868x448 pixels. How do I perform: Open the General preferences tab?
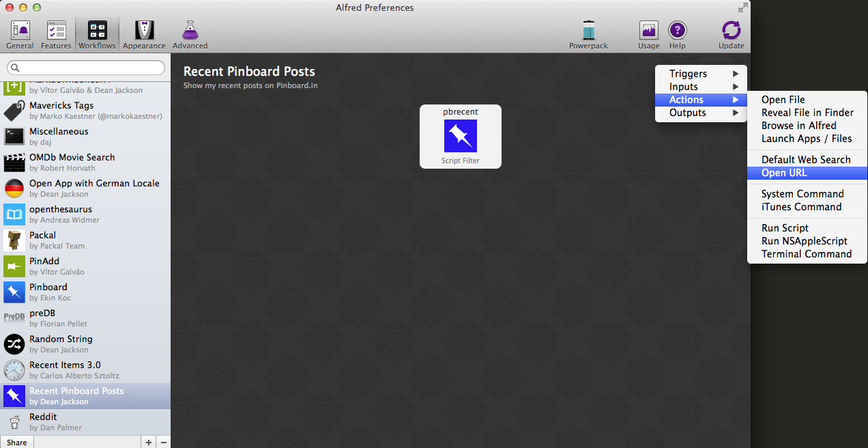[x=20, y=34]
